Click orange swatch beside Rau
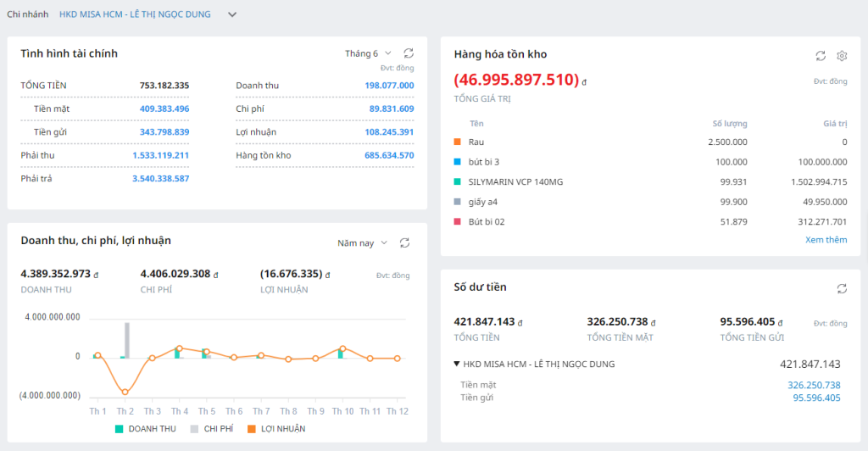This screenshot has width=868, height=451. [x=457, y=142]
